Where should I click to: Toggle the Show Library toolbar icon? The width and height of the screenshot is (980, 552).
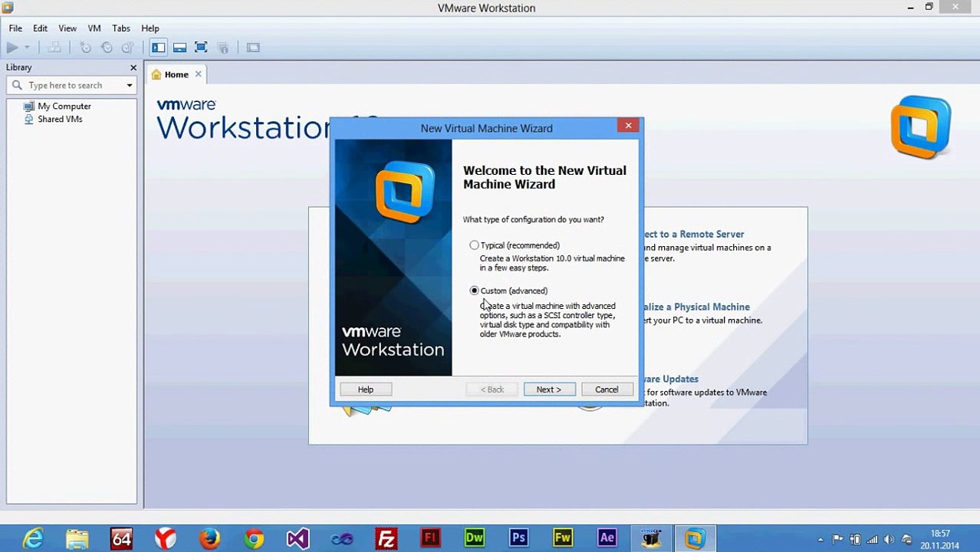pyautogui.click(x=158, y=48)
